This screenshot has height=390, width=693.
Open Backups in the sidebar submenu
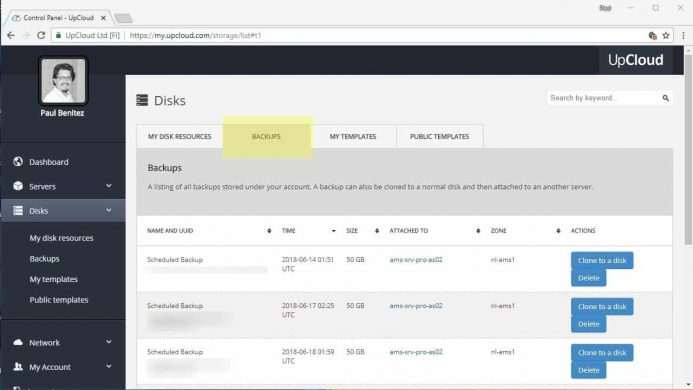44,259
